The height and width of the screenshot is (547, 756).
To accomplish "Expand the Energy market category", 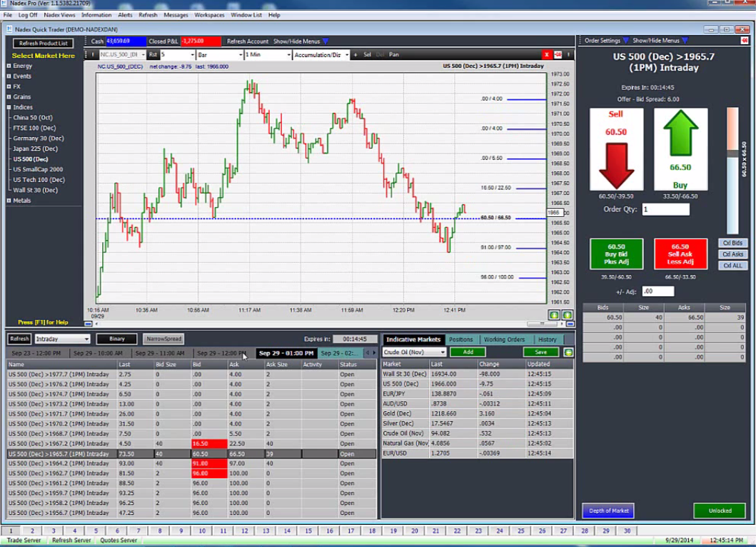I will pyautogui.click(x=9, y=66).
